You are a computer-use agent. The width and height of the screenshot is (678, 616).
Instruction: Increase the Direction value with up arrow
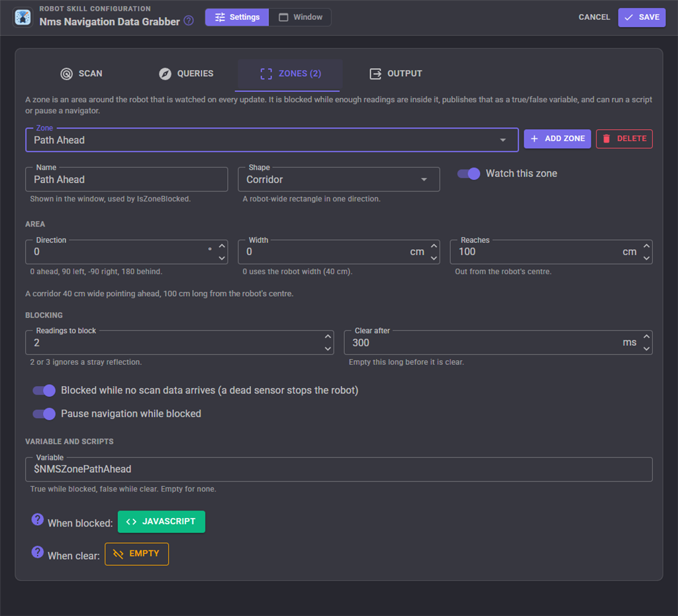coord(222,246)
